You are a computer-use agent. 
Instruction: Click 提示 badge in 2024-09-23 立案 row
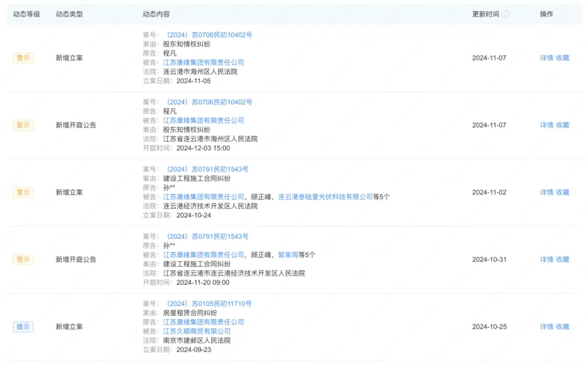tap(23, 327)
